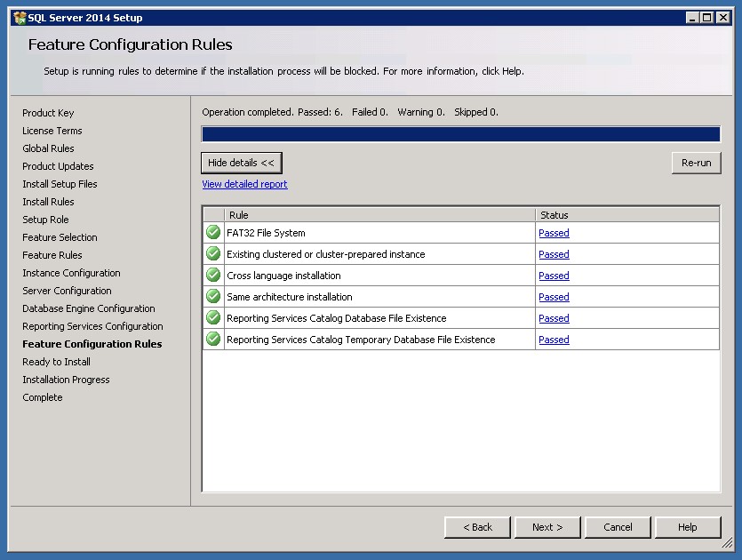Click check icon for Existing clustered instance rule
This screenshot has width=742, height=560.
point(213,254)
